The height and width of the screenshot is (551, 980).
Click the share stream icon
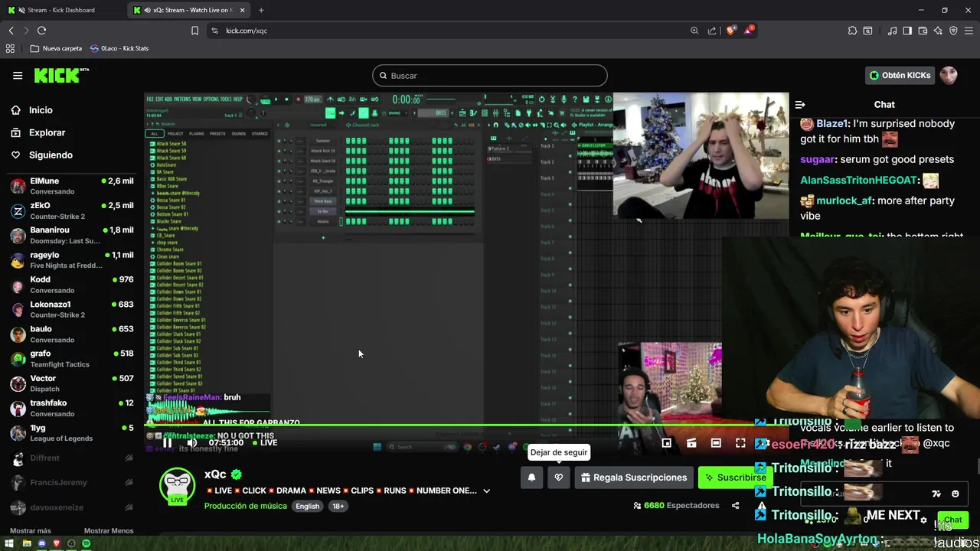pos(736,506)
